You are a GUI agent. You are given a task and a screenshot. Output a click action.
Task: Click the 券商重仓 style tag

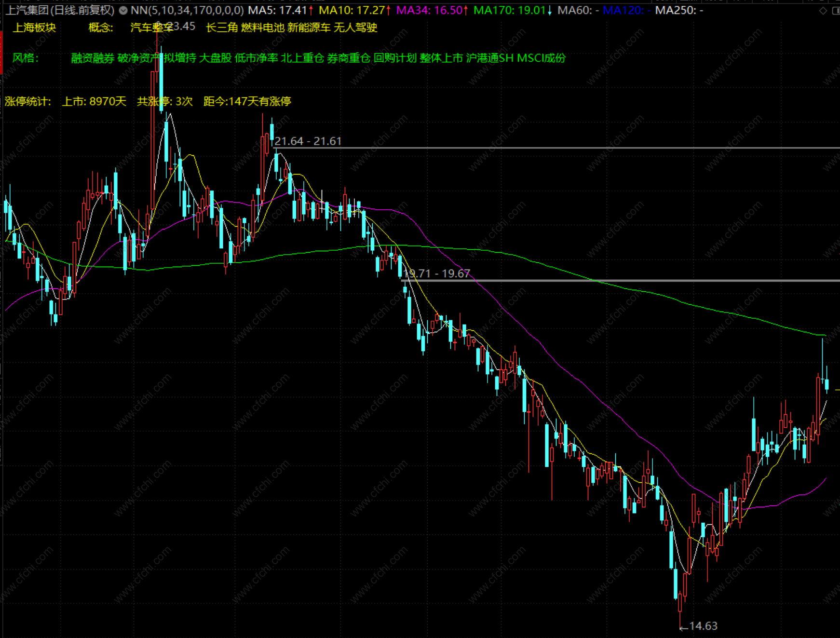tap(349, 58)
